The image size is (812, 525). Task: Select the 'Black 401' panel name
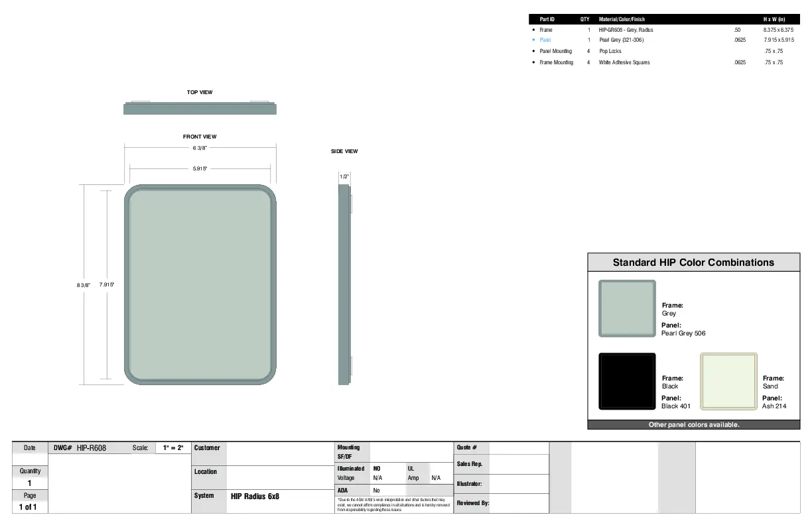pos(676,406)
